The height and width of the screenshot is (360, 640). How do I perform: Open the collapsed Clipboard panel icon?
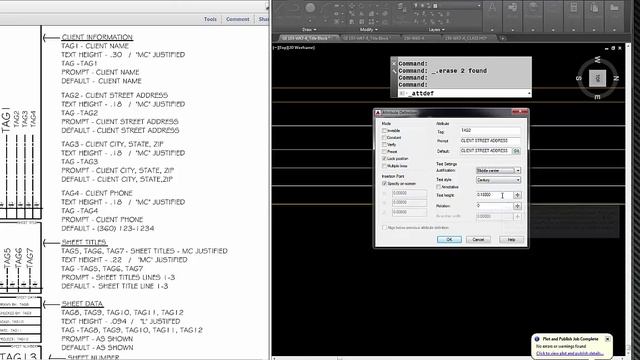coord(594,8)
